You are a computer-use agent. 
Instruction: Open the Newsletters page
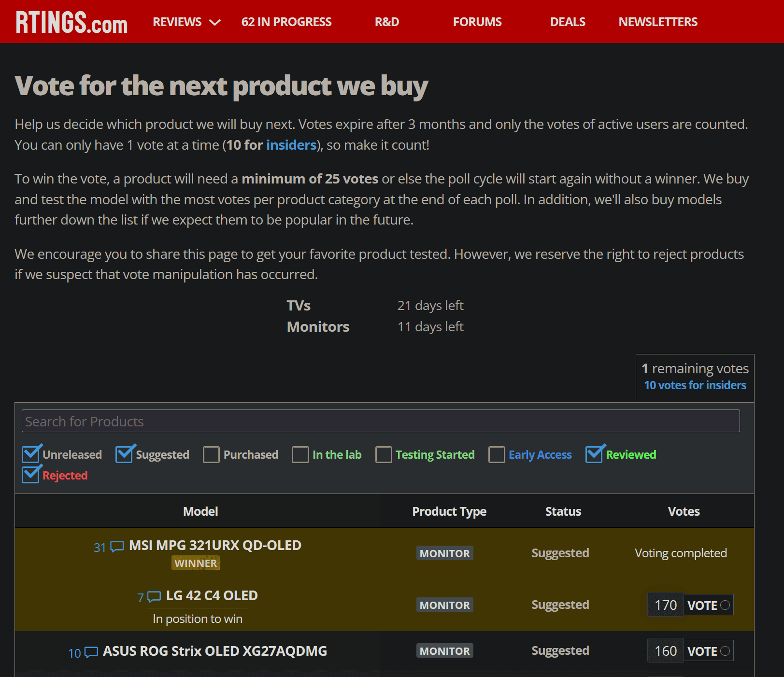[x=658, y=22]
